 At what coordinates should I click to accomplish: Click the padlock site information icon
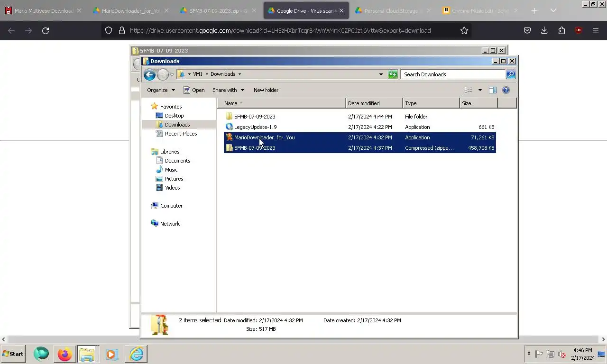click(121, 30)
